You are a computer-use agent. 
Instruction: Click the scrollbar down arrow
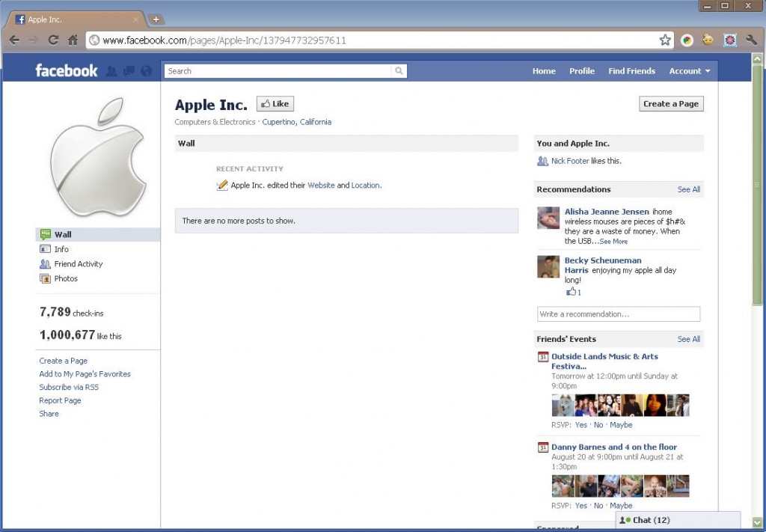pyautogui.click(x=757, y=522)
